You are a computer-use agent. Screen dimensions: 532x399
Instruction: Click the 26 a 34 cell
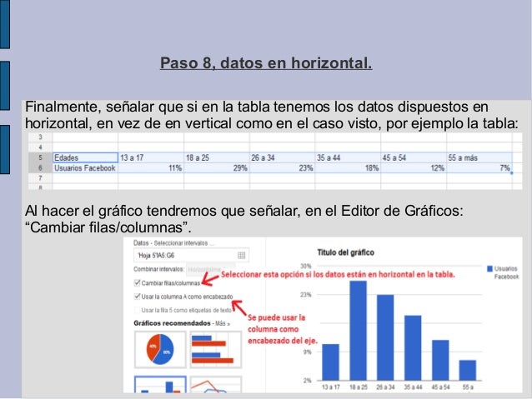pyautogui.click(x=282, y=157)
